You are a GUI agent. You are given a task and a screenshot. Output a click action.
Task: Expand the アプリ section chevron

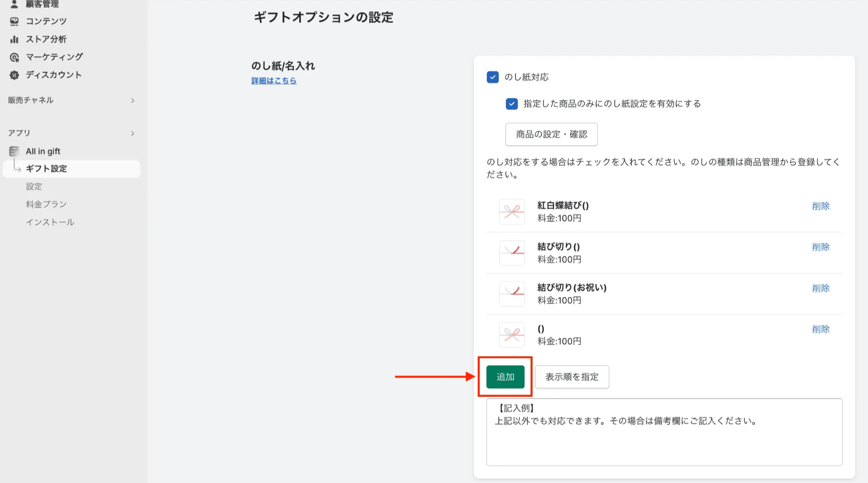(x=132, y=133)
